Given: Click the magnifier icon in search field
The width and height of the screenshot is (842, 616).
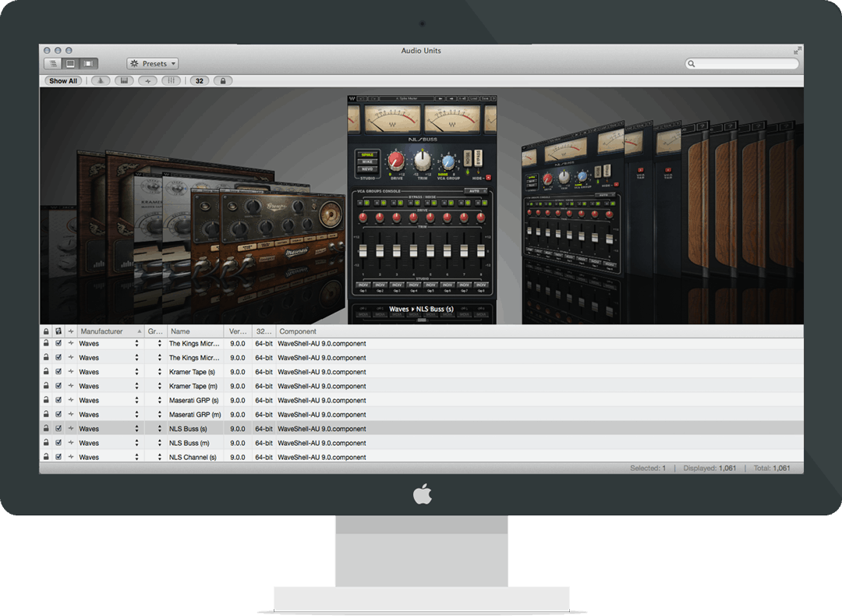Looking at the screenshot, I should (692, 64).
